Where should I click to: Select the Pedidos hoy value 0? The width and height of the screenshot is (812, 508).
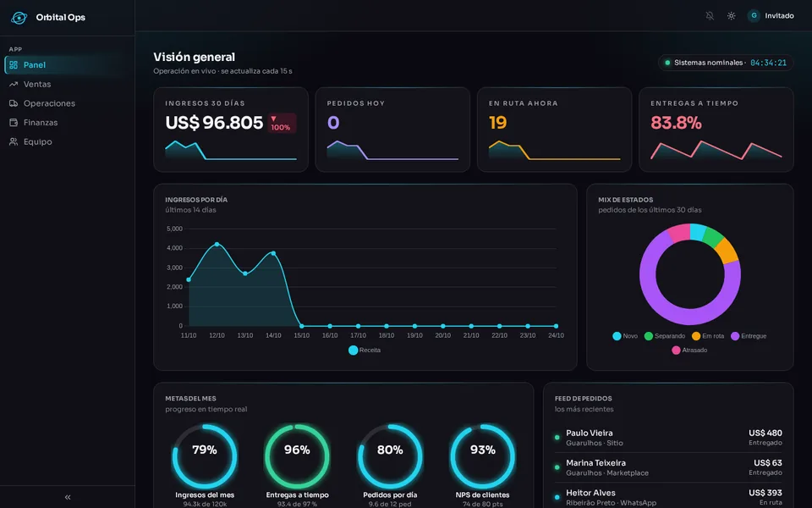(x=333, y=123)
